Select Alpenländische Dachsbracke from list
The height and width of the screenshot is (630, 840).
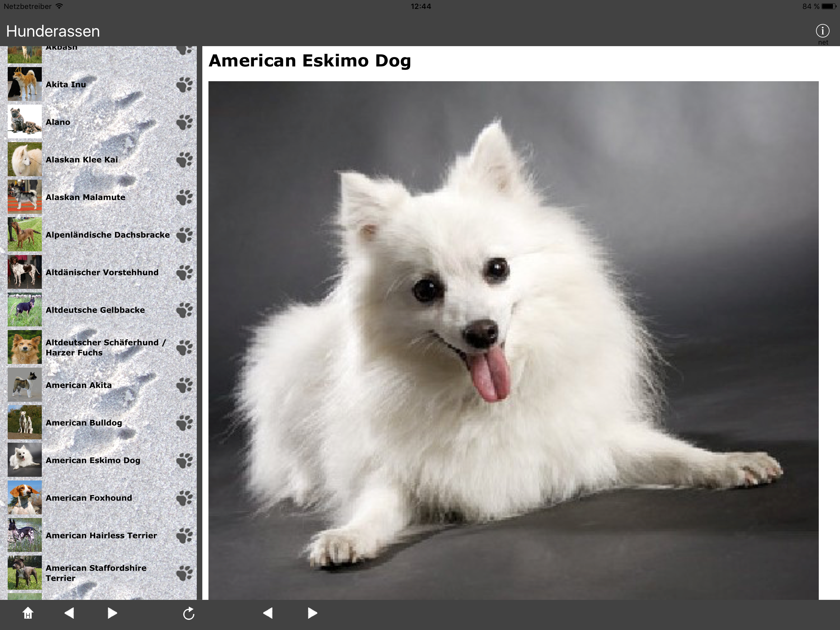(108, 235)
